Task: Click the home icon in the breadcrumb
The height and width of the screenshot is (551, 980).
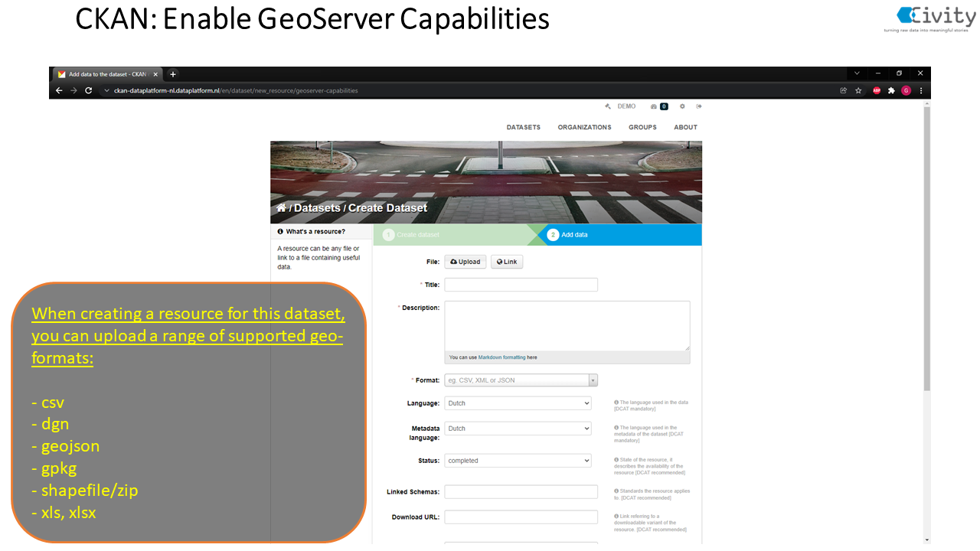Action: (x=281, y=207)
